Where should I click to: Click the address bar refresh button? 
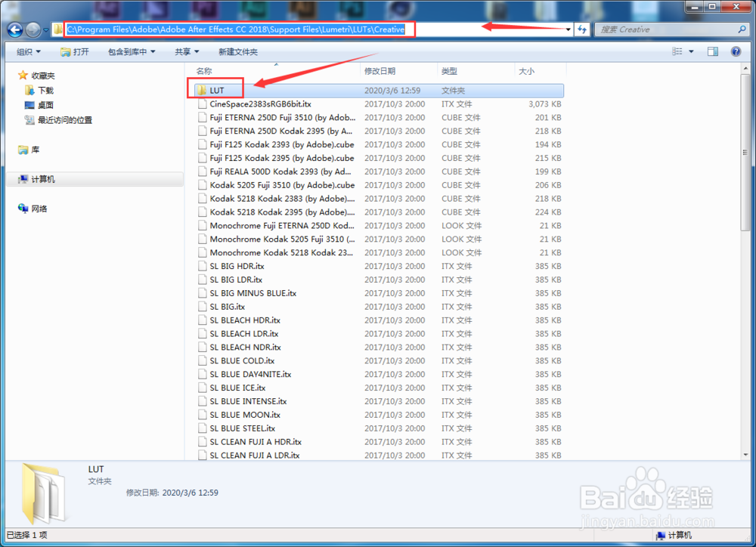582,29
